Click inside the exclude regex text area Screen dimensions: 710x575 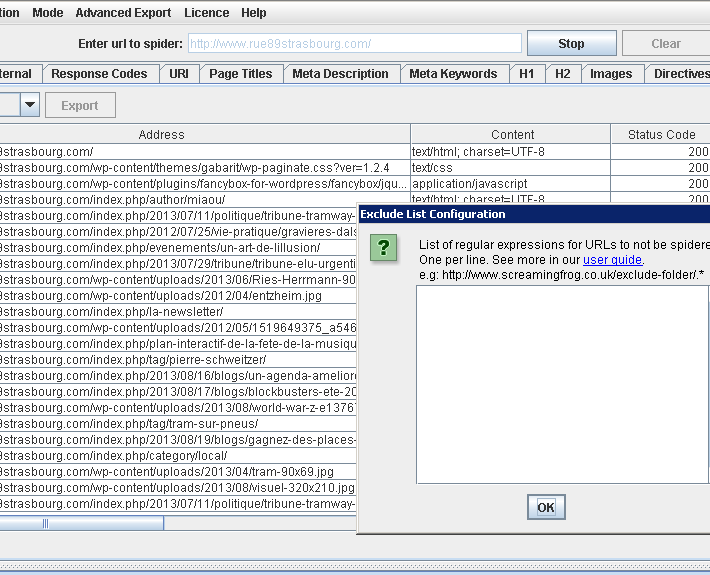(x=562, y=385)
